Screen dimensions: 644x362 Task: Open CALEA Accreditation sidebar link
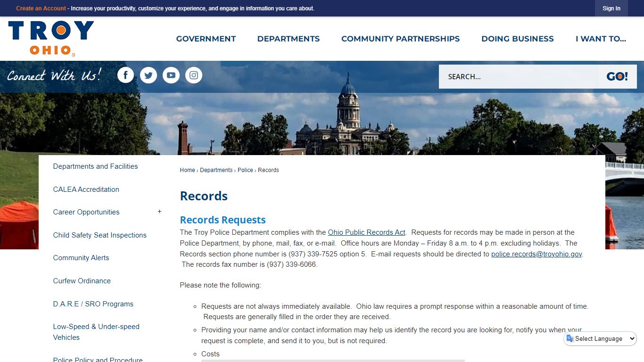(86, 189)
